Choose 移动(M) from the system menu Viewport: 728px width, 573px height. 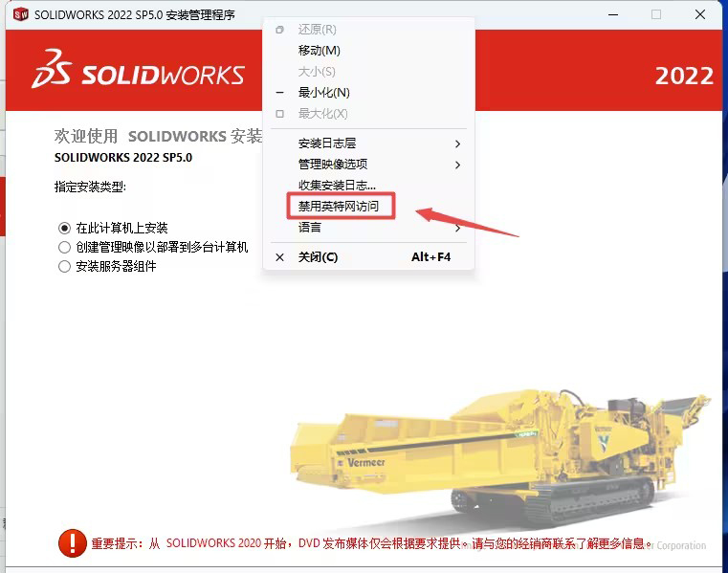click(368, 50)
